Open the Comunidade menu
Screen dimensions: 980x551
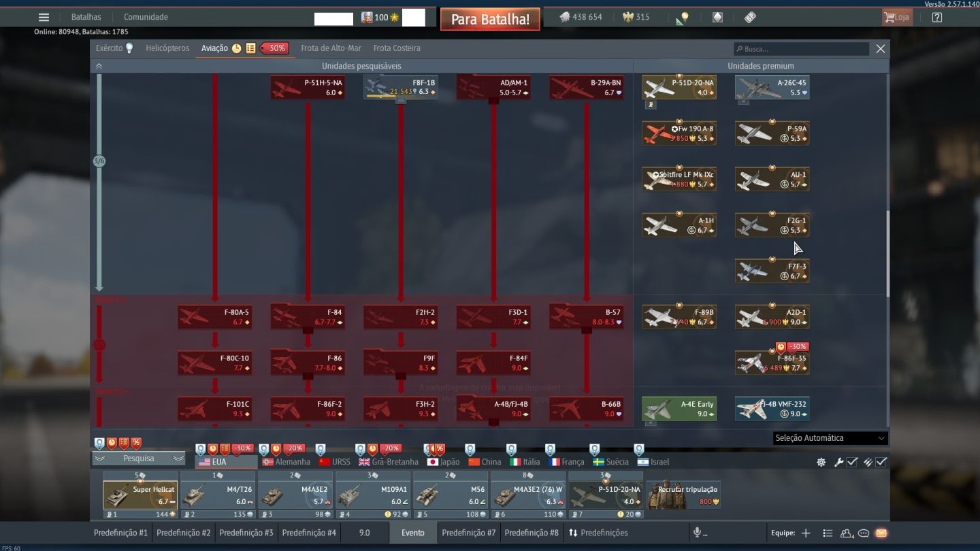pos(146,17)
